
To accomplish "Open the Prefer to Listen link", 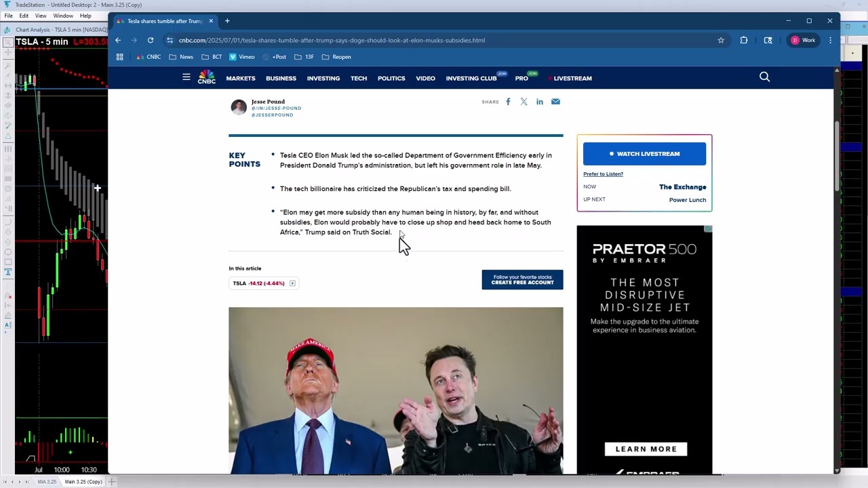I will 603,174.
